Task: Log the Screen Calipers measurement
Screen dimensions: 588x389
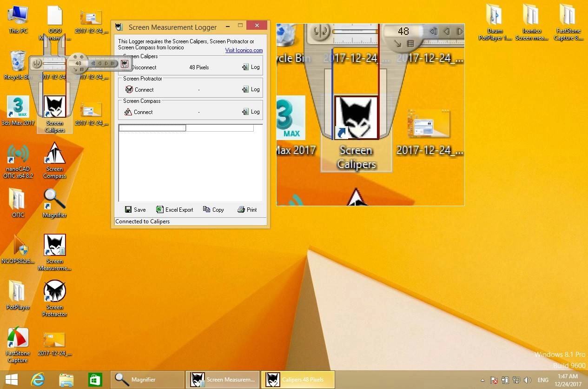Action: (x=251, y=67)
